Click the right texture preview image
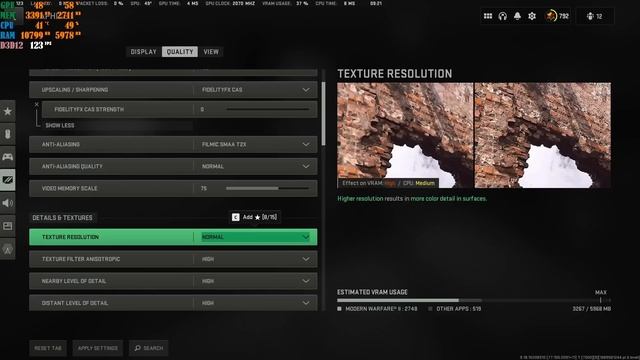The image size is (640, 360). 543,136
